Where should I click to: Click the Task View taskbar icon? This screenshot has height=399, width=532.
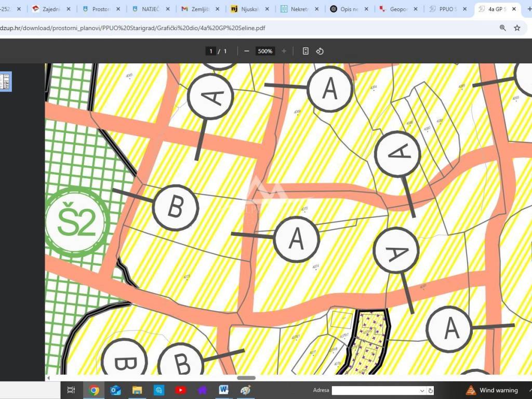tap(72, 390)
